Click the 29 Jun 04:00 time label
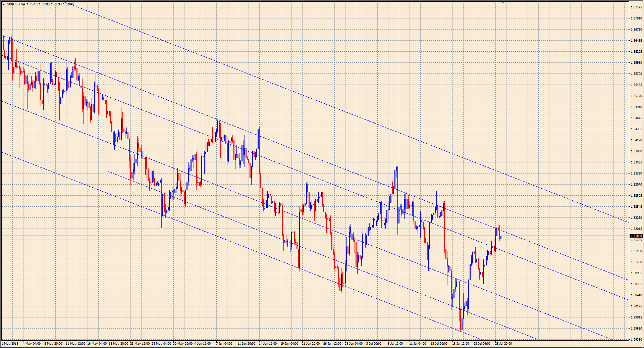 click(354, 344)
